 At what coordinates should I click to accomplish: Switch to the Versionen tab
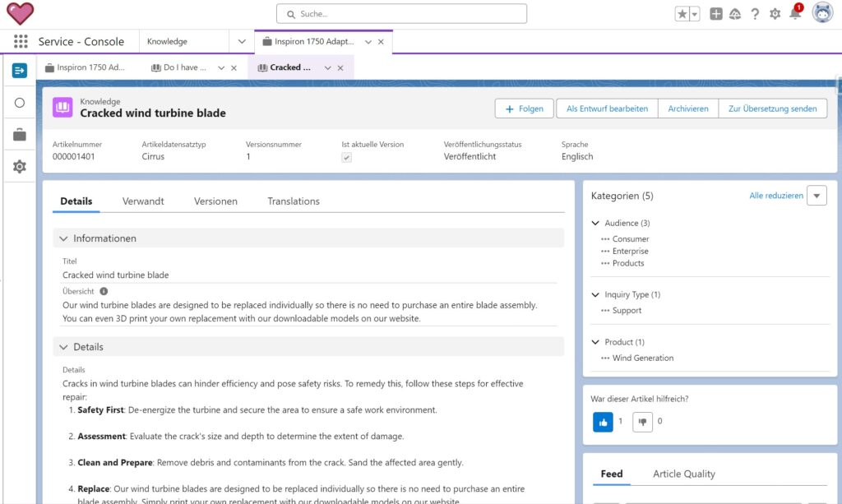pyautogui.click(x=215, y=201)
